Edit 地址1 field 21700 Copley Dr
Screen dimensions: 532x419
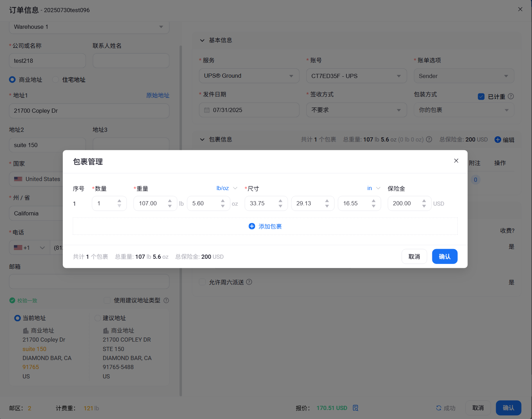[89, 111]
